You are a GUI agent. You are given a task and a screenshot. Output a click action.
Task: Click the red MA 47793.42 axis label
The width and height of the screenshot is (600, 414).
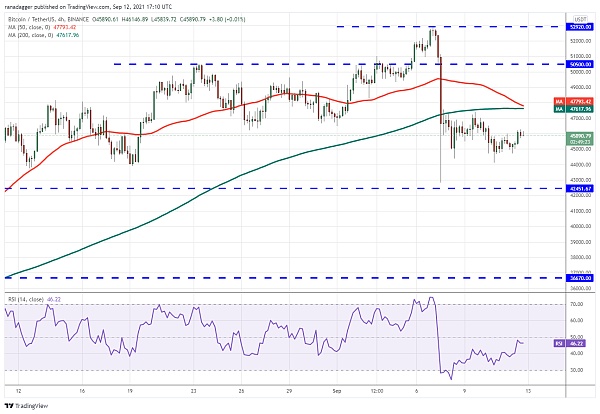[x=574, y=102]
